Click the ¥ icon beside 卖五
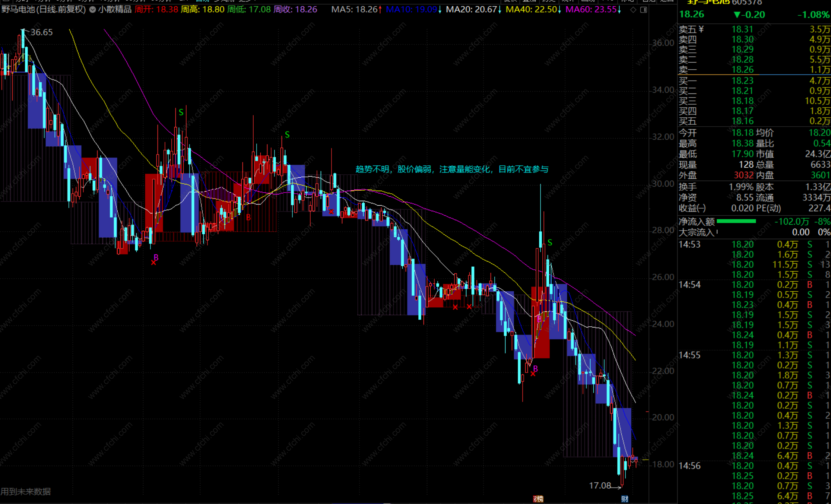 [x=701, y=29]
